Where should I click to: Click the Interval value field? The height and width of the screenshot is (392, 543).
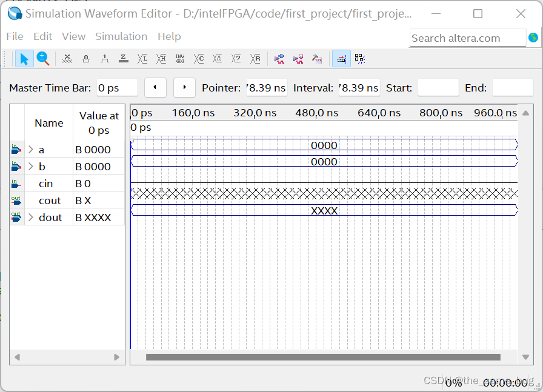pyautogui.click(x=359, y=88)
